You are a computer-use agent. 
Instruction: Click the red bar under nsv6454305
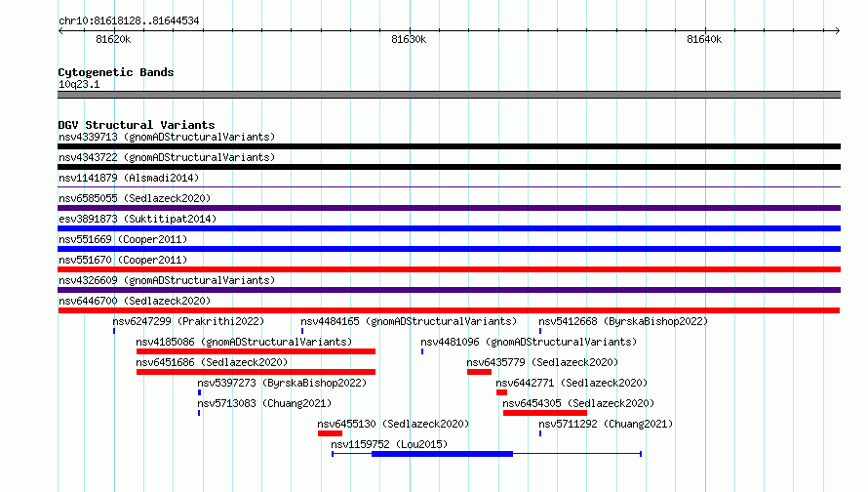pyautogui.click(x=545, y=413)
